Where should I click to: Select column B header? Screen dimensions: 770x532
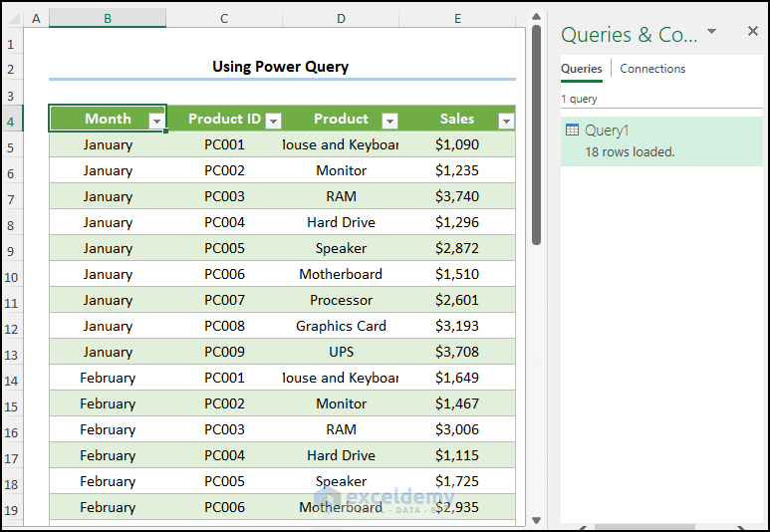pyautogui.click(x=108, y=19)
